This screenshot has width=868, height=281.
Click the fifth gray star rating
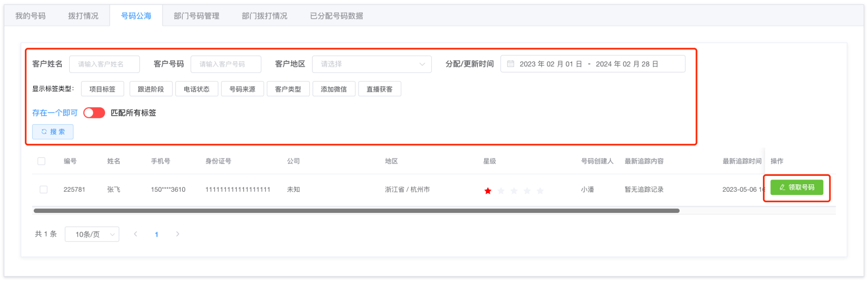(x=540, y=191)
